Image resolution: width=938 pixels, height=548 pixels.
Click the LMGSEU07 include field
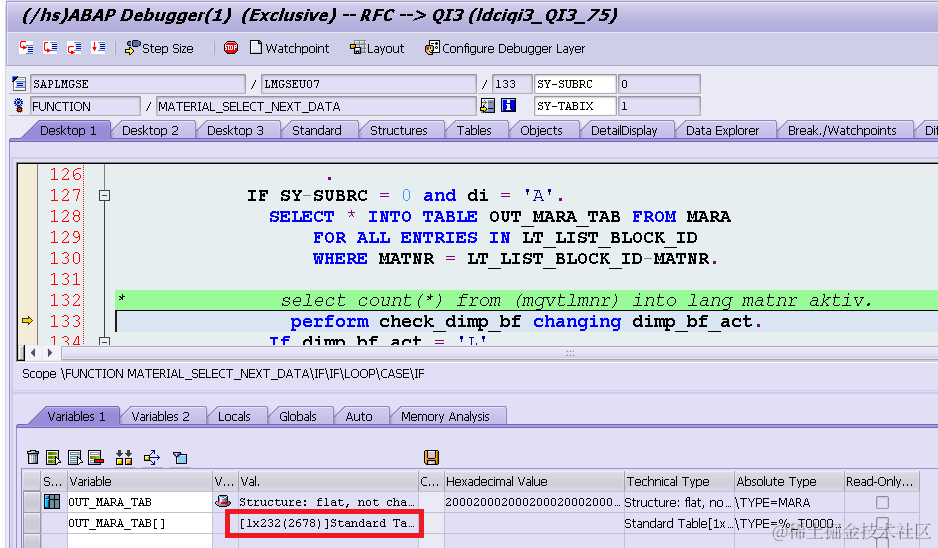tap(368, 84)
